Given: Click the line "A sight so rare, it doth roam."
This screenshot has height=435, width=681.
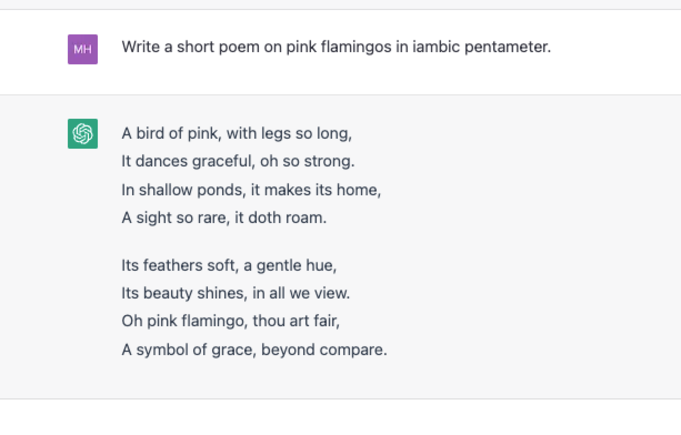Looking at the screenshot, I should point(224,218).
